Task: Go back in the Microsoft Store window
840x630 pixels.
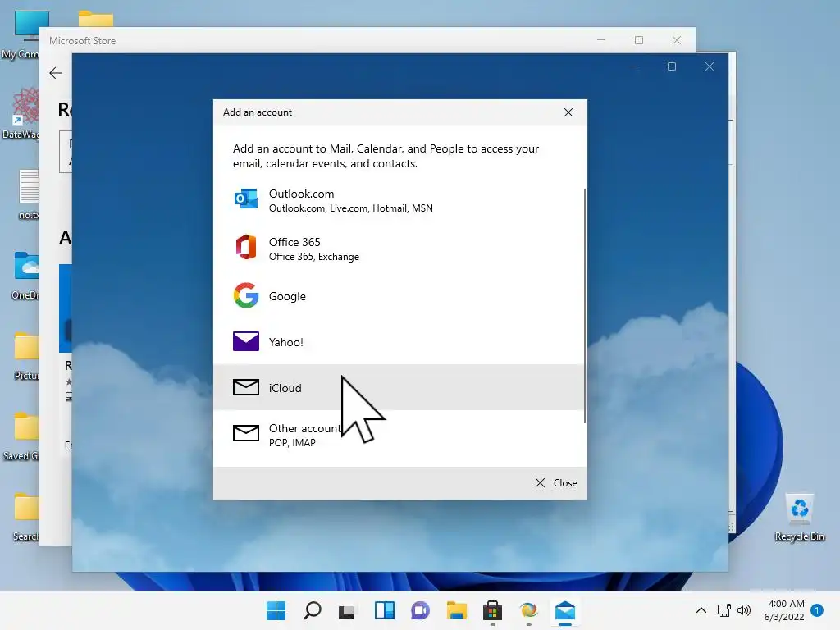Action: point(56,73)
